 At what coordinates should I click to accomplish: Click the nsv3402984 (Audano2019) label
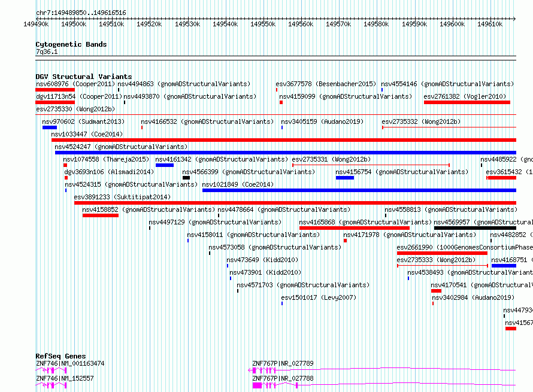[473, 297]
